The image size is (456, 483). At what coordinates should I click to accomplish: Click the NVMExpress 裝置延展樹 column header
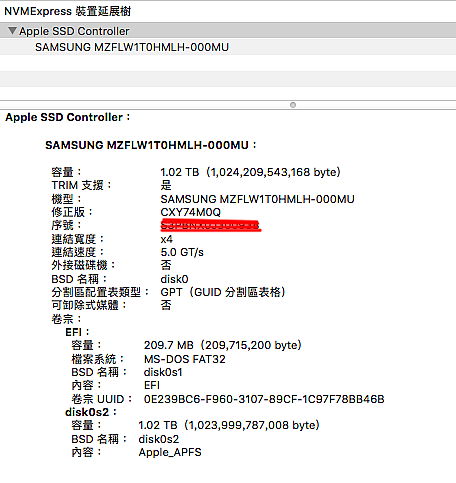click(x=68, y=11)
